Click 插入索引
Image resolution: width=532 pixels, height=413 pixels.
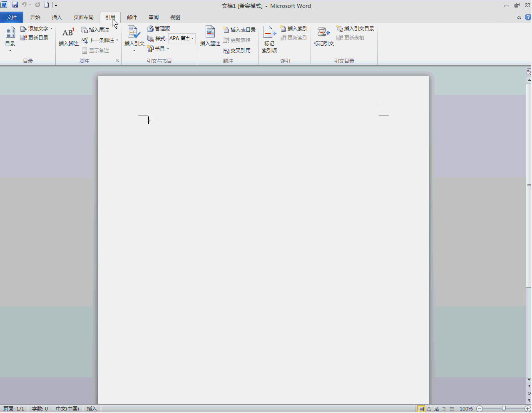click(x=293, y=29)
